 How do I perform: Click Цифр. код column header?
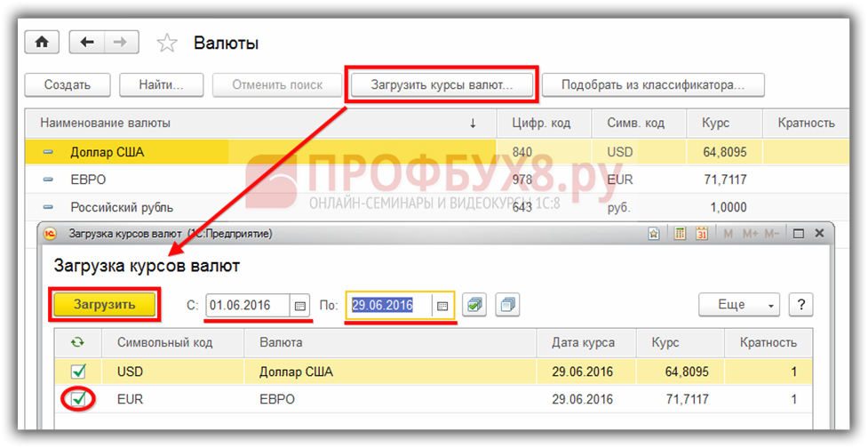[x=544, y=123]
